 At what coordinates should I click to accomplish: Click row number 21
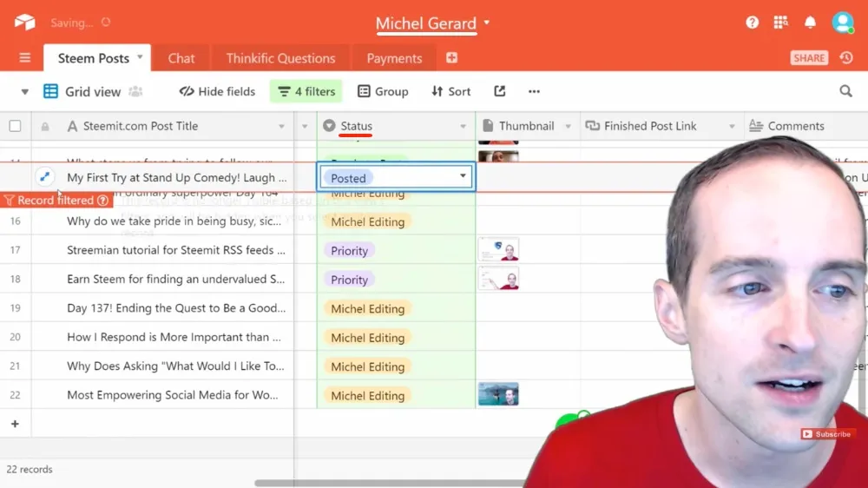15,366
